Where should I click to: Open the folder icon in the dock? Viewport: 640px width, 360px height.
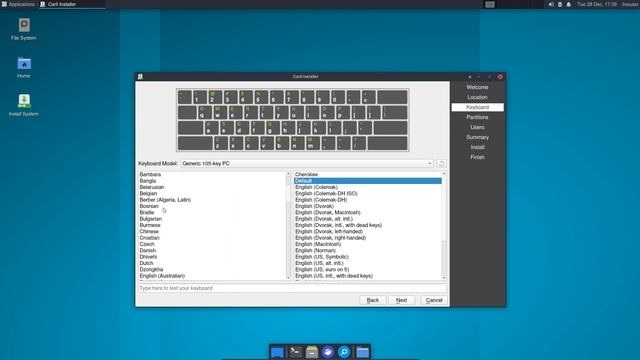(x=362, y=352)
